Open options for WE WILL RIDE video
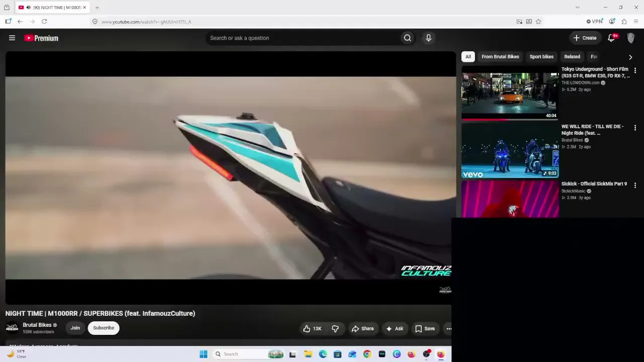This screenshot has height=362, width=644. (x=635, y=128)
